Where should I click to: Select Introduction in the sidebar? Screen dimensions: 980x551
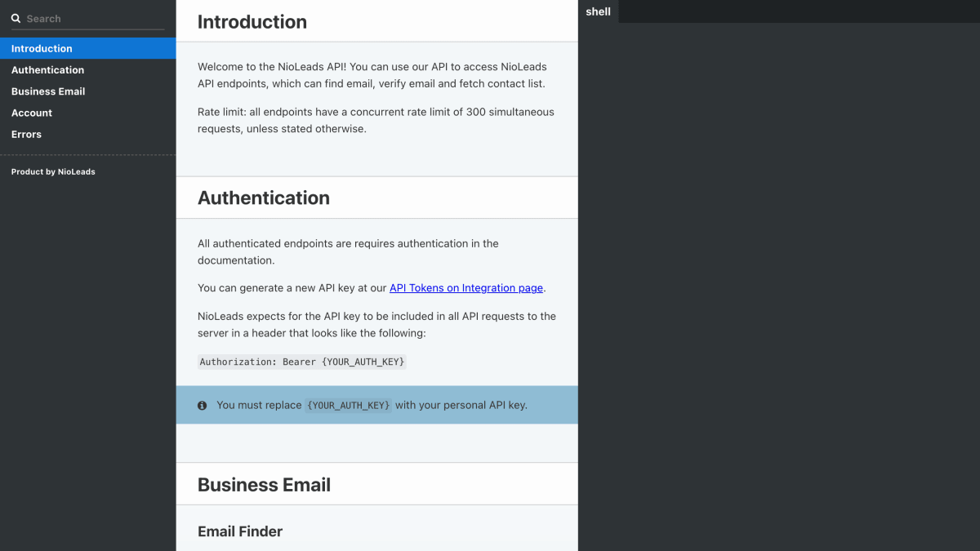[87, 48]
